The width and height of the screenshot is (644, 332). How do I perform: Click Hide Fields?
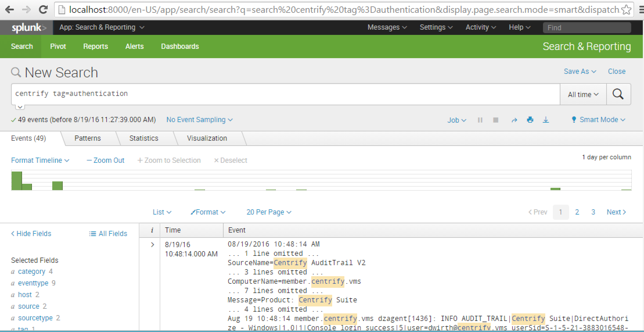(x=31, y=234)
